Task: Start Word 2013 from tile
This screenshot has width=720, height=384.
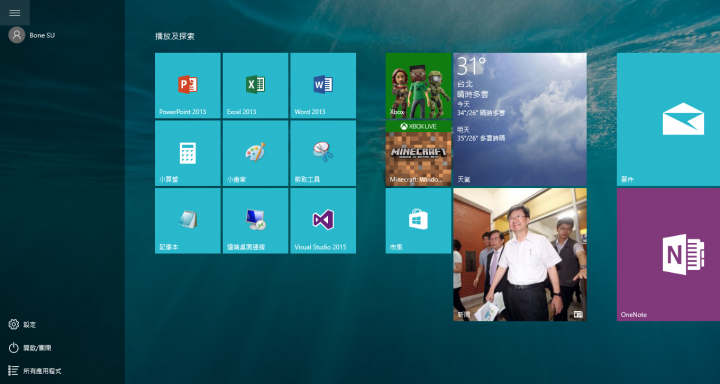Action: pyautogui.click(x=323, y=85)
